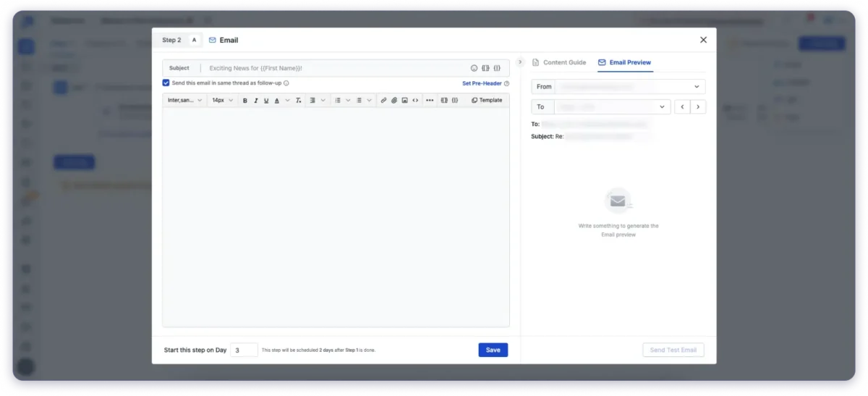Click envelope icon next to Email title
The image size is (868, 396).
[213, 41]
